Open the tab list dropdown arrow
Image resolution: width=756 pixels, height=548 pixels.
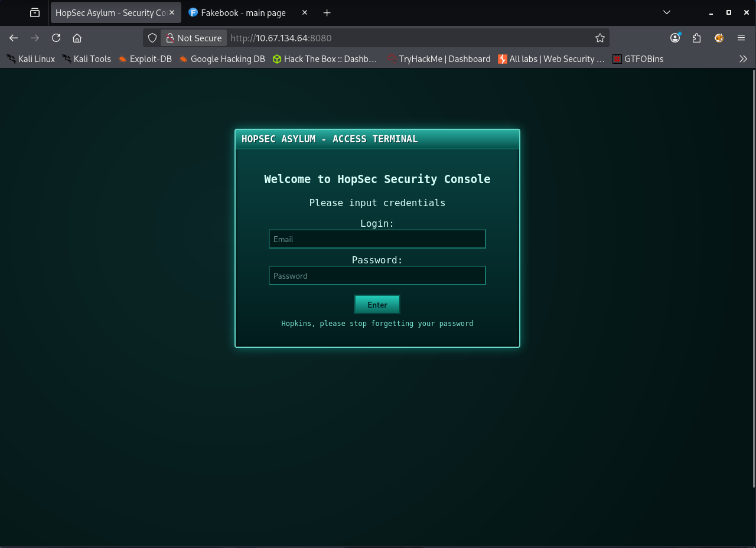666,12
